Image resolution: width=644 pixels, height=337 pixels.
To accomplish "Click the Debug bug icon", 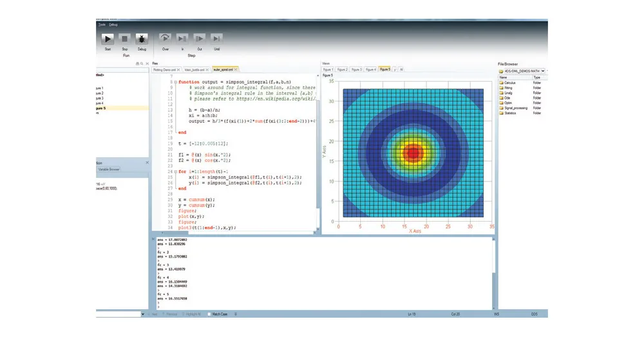I will (142, 39).
